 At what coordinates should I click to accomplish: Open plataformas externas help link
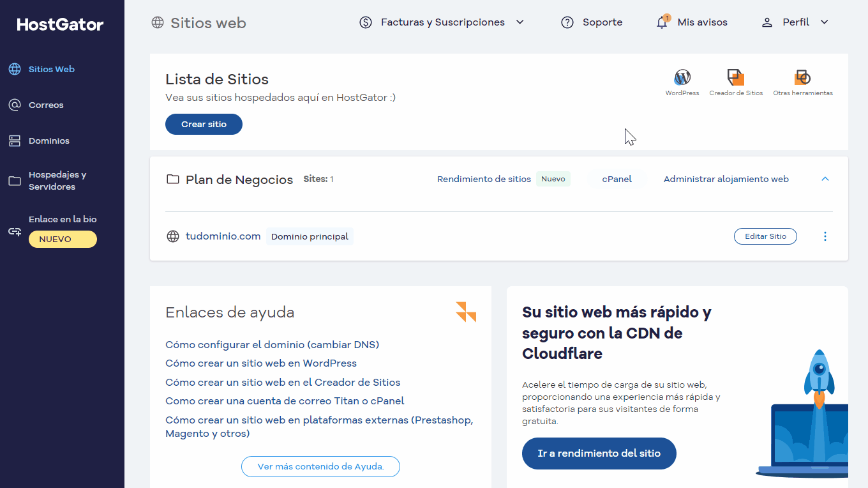[x=319, y=427]
